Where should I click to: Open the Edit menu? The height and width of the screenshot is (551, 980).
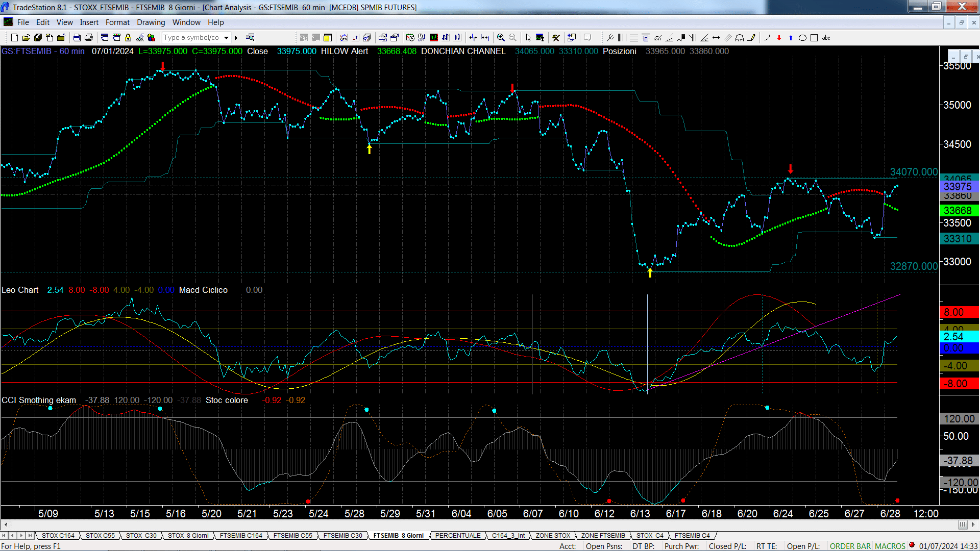(43, 22)
